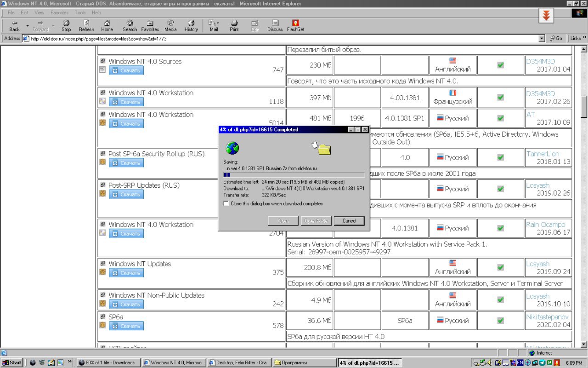This screenshot has width=588, height=368.
Task: Expand the address bar dropdown list
Action: coord(542,39)
